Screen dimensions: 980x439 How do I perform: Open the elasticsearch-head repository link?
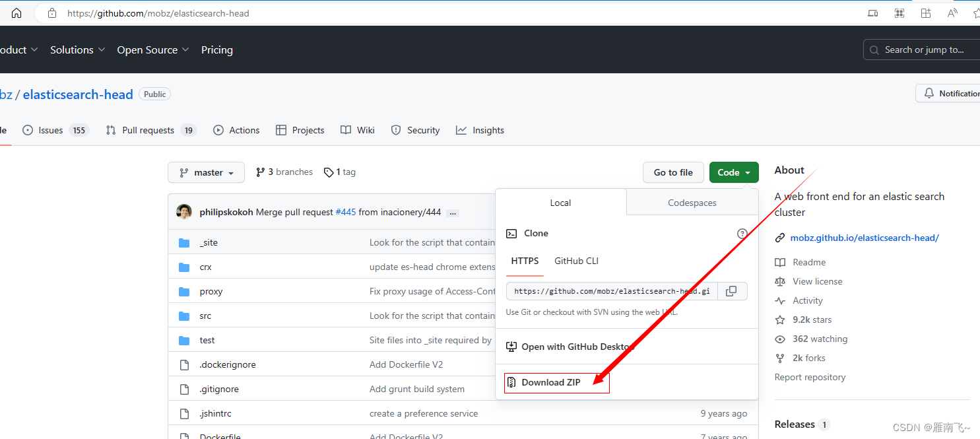click(78, 94)
